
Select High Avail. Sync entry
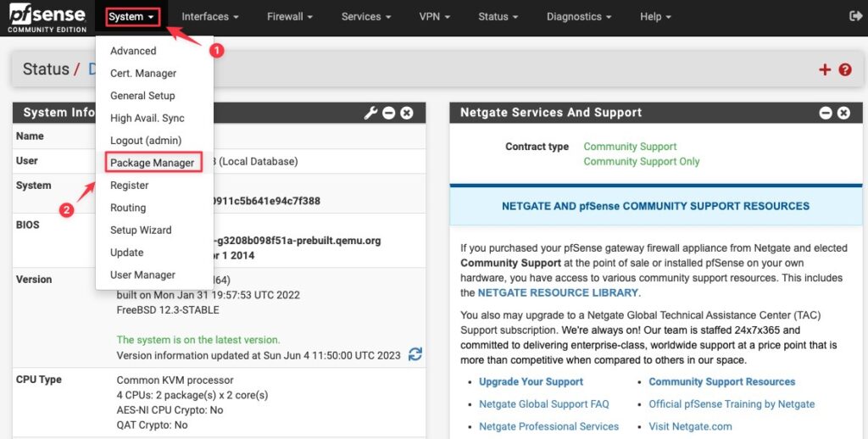[147, 118]
